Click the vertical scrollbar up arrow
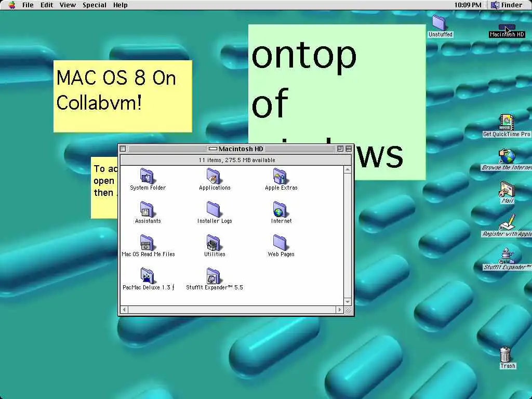Screen dimensions: 532x399 click(x=348, y=170)
